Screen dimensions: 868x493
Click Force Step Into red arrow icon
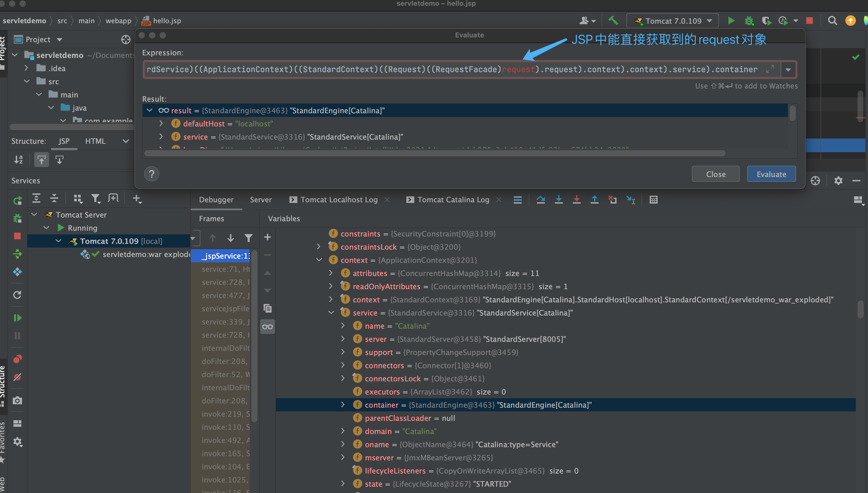point(576,200)
